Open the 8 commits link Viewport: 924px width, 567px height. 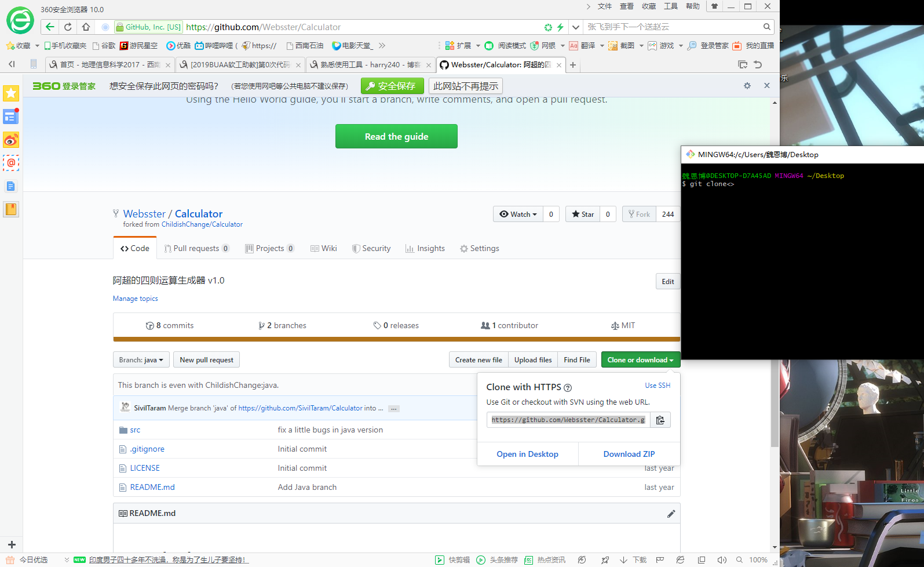pyautogui.click(x=170, y=325)
